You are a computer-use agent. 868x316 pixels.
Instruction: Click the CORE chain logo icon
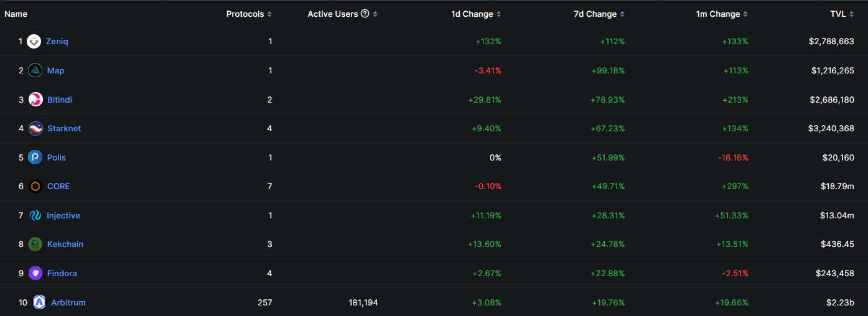tap(35, 187)
